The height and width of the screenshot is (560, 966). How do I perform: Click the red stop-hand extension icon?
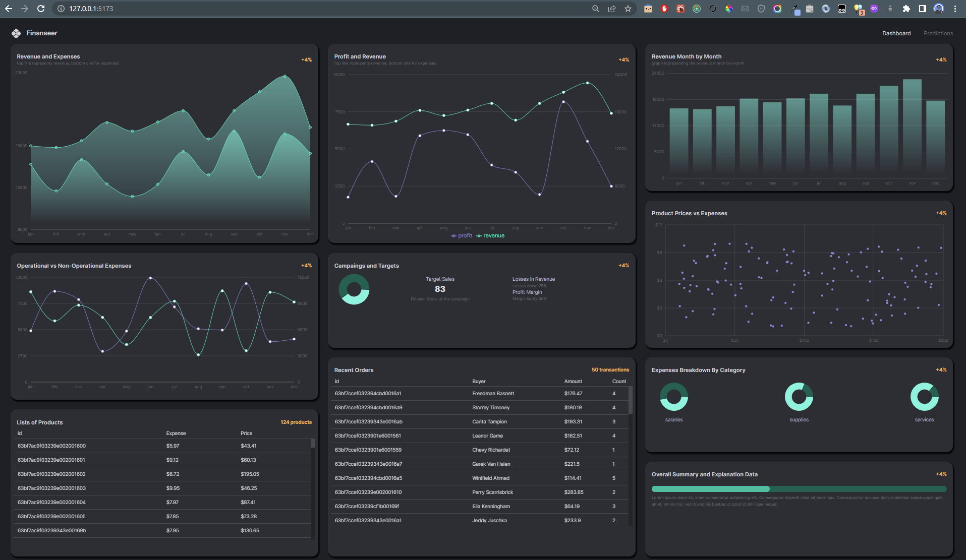click(664, 9)
